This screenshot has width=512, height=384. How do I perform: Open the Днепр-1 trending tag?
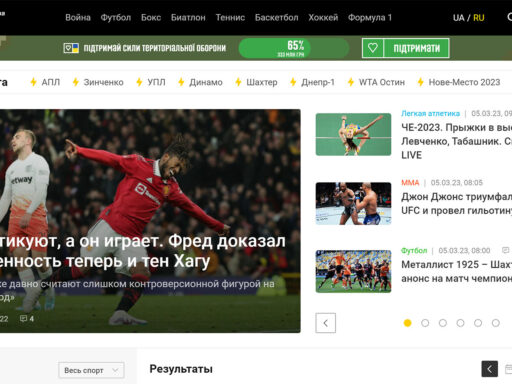(318, 82)
